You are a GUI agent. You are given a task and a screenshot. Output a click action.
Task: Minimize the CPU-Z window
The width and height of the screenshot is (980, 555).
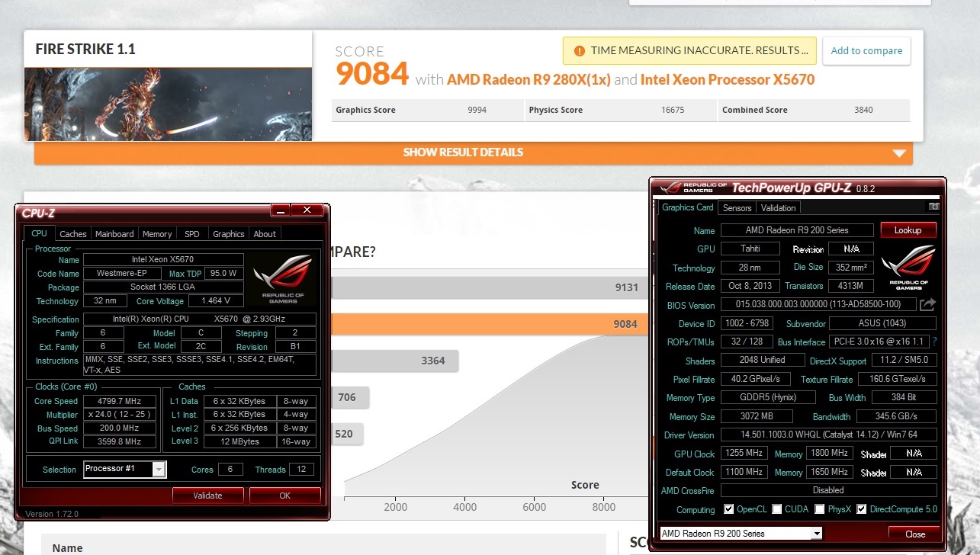click(281, 210)
